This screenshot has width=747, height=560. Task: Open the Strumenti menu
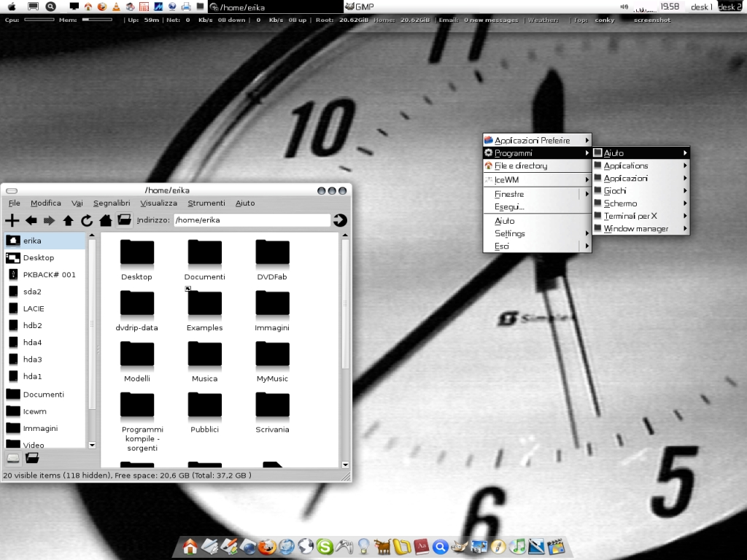206,203
